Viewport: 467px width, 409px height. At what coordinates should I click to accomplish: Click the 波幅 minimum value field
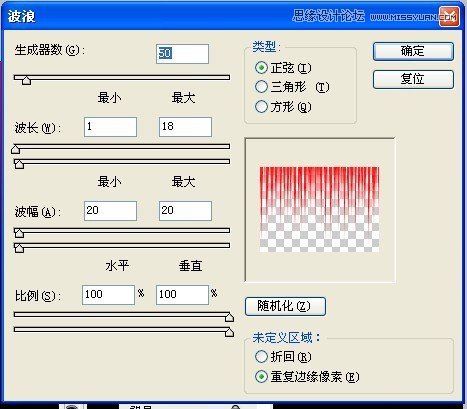[x=110, y=211]
